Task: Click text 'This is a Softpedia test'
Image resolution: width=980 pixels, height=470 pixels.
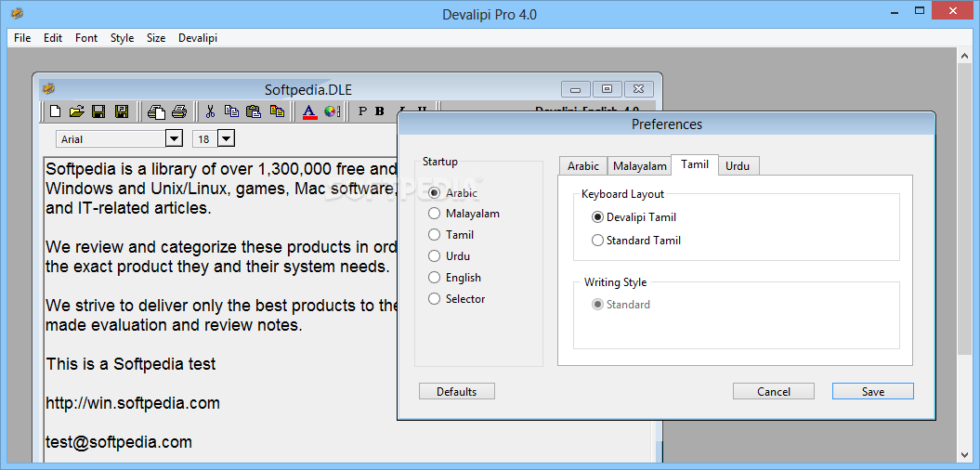Action: 131,364
